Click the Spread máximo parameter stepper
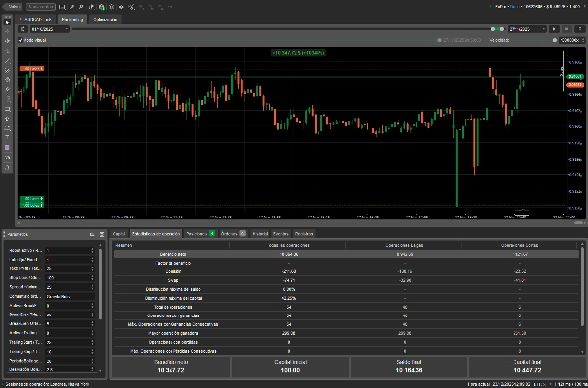 click(93, 287)
